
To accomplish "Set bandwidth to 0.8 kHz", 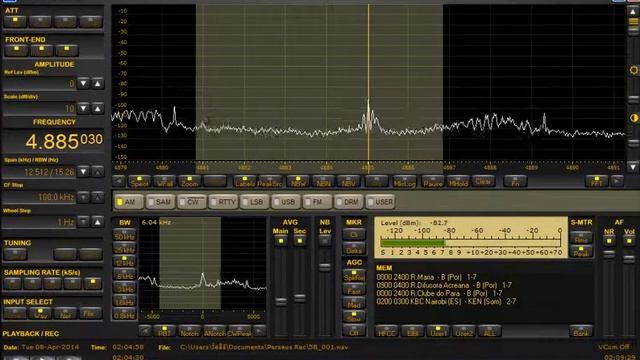I will (124, 314).
